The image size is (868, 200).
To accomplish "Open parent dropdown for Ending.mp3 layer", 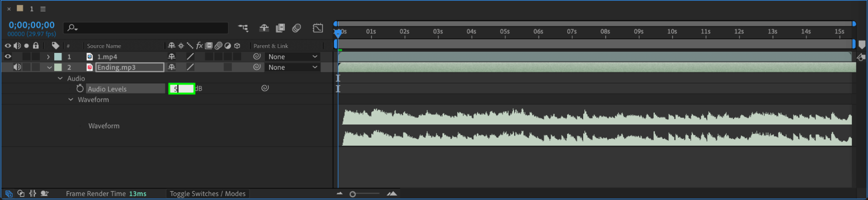I will 293,67.
